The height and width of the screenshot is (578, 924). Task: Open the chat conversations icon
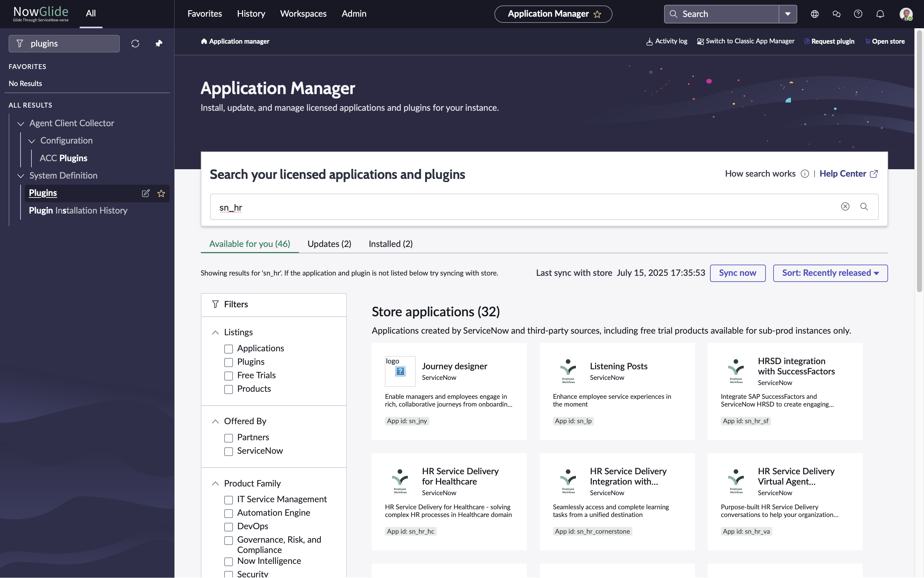pos(836,14)
